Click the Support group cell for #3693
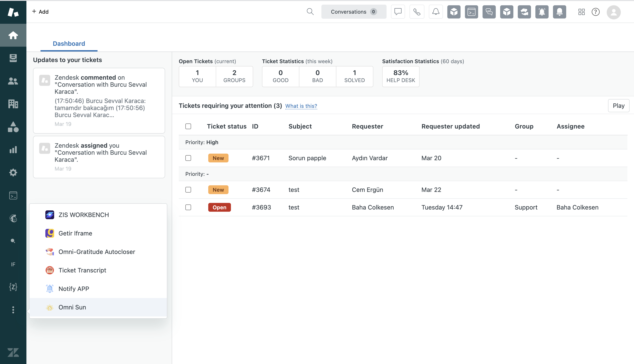The height and width of the screenshot is (364, 634). pos(526,207)
